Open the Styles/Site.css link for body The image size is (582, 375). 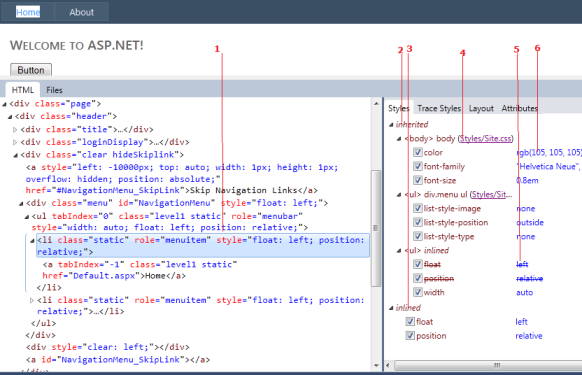485,138
